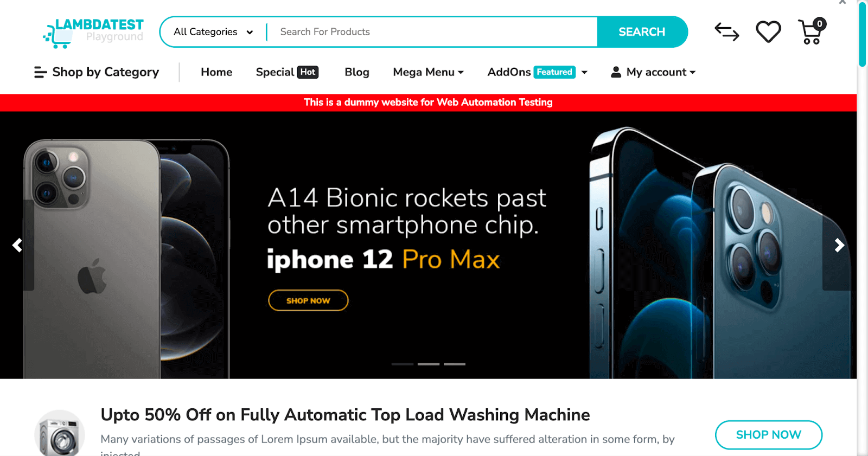Click the LambdaTest Playground logo
Screen dimensions: 868x456
[94, 33]
